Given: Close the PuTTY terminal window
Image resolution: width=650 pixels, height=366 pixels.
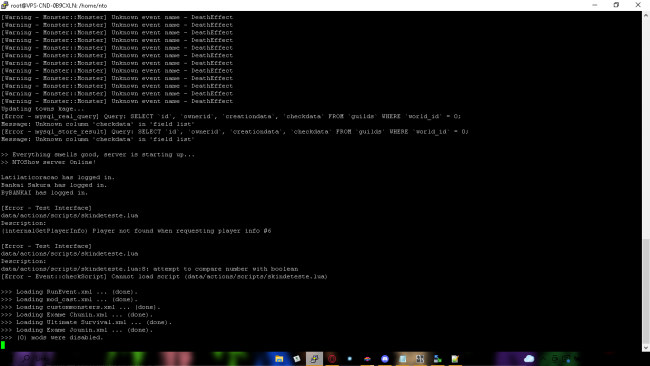Looking at the screenshot, I should click(638, 5).
